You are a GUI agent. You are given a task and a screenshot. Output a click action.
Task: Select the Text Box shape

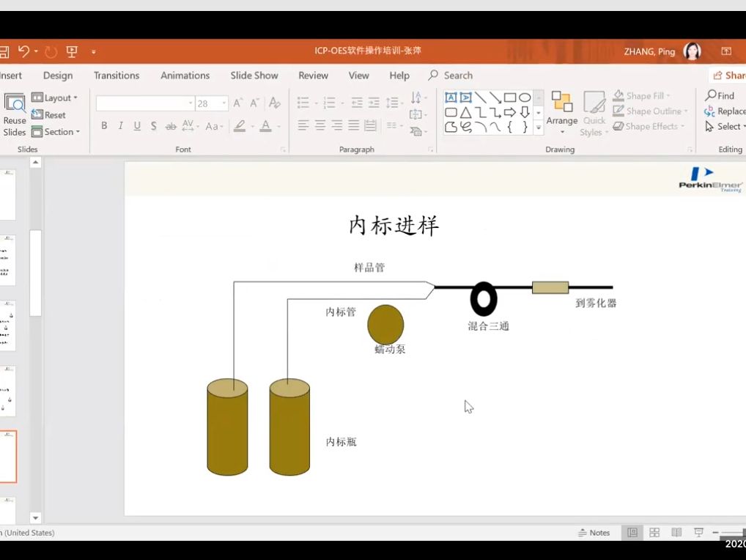(x=451, y=97)
